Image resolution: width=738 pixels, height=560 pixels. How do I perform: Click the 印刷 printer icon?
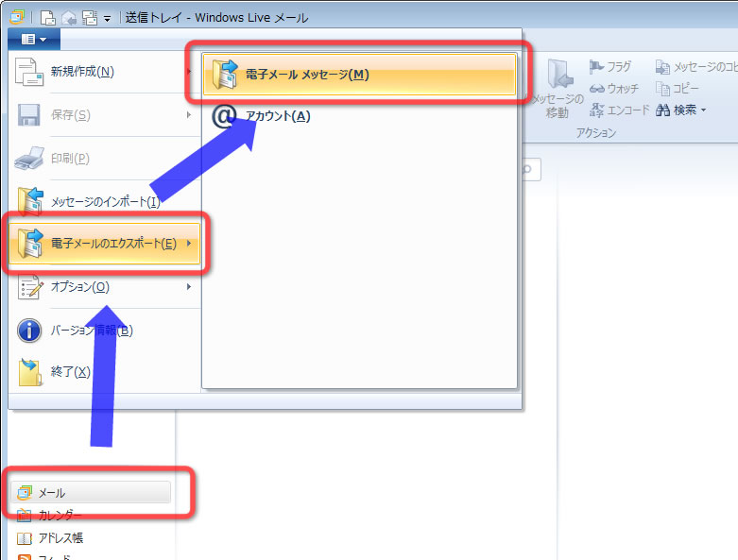(x=29, y=158)
